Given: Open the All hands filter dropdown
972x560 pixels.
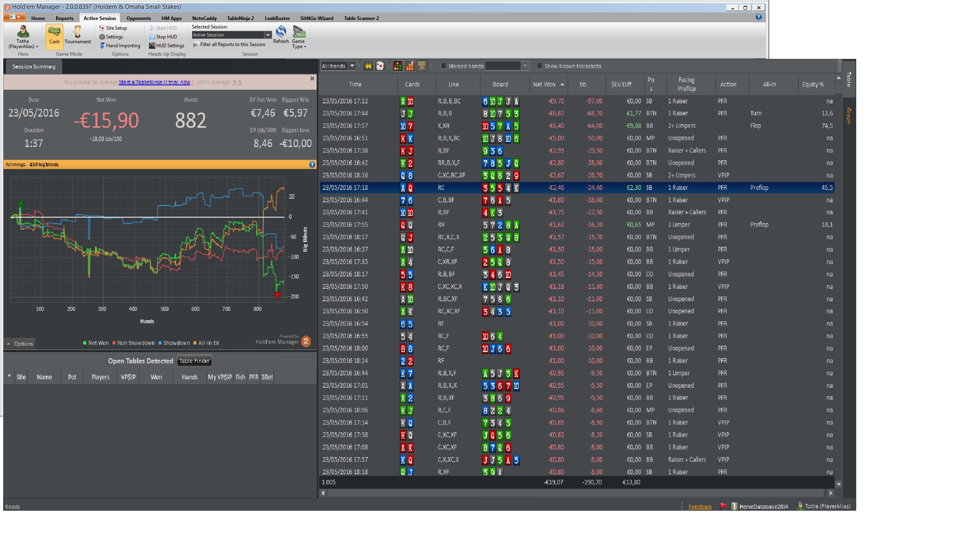Looking at the screenshot, I should pos(352,66).
